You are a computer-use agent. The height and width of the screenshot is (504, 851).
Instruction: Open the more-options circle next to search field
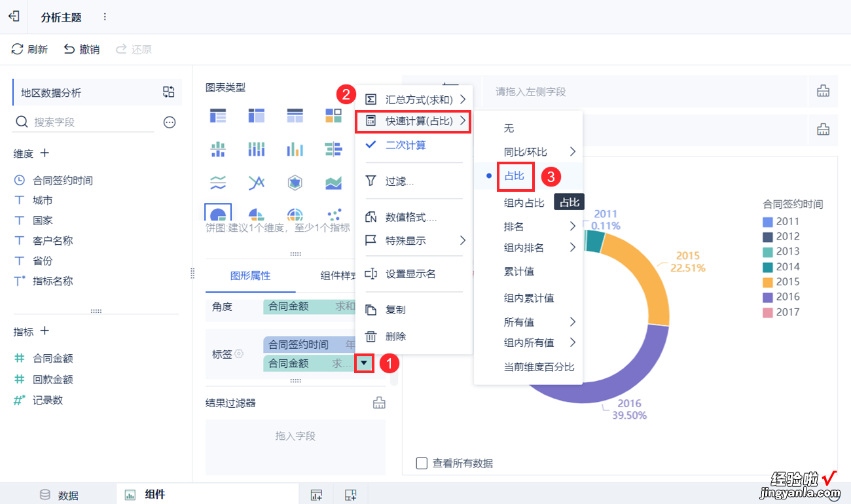pyautogui.click(x=170, y=122)
